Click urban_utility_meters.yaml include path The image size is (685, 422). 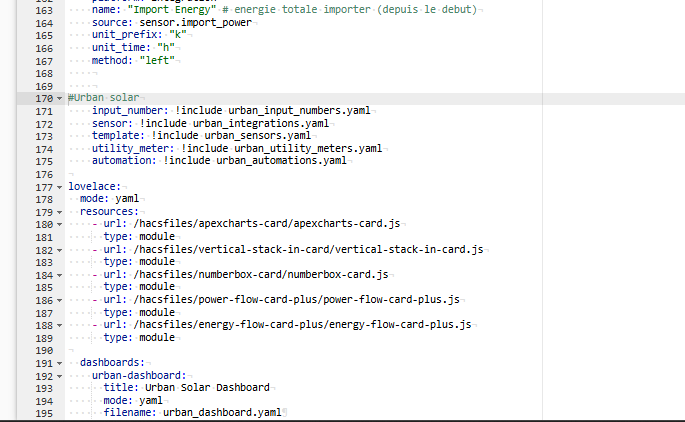[x=308, y=149]
